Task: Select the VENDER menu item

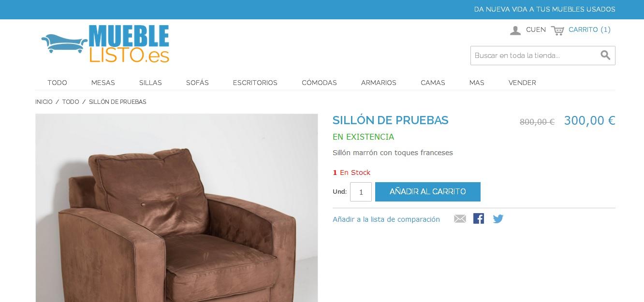Action: coord(522,83)
